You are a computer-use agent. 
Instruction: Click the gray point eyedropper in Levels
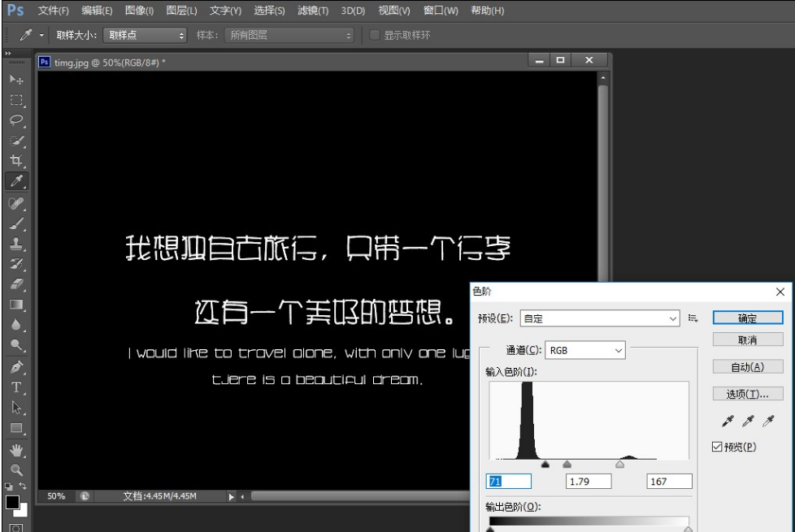748,421
